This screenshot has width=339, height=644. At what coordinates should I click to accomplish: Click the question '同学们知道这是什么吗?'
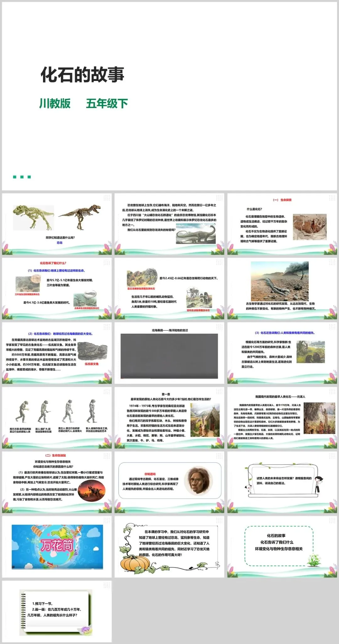click(60, 238)
